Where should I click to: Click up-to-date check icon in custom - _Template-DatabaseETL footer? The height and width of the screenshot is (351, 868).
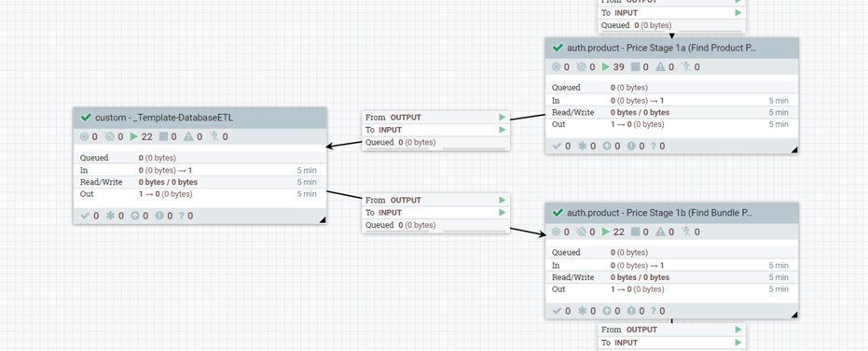click(x=85, y=216)
